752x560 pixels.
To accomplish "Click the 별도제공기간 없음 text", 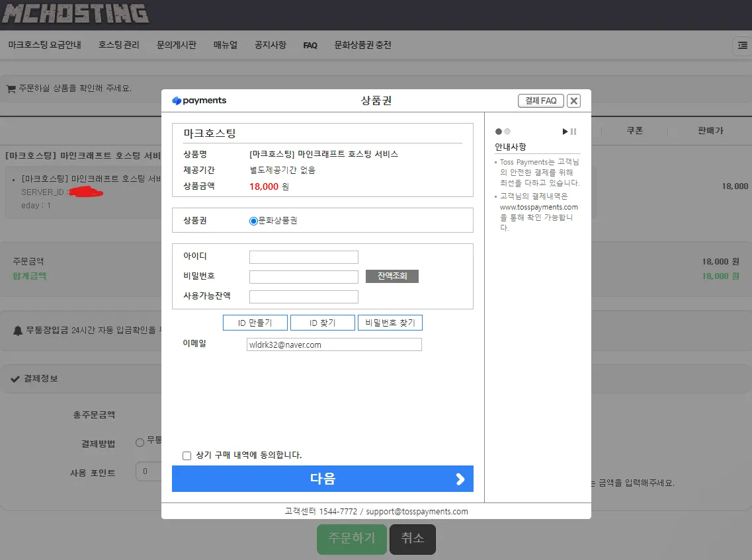I will 282,170.
